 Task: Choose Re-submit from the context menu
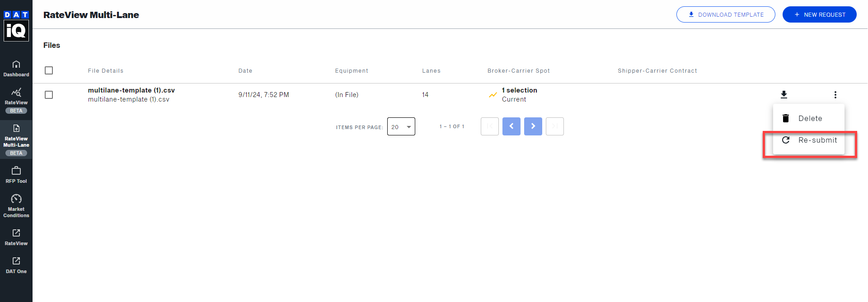coord(809,140)
